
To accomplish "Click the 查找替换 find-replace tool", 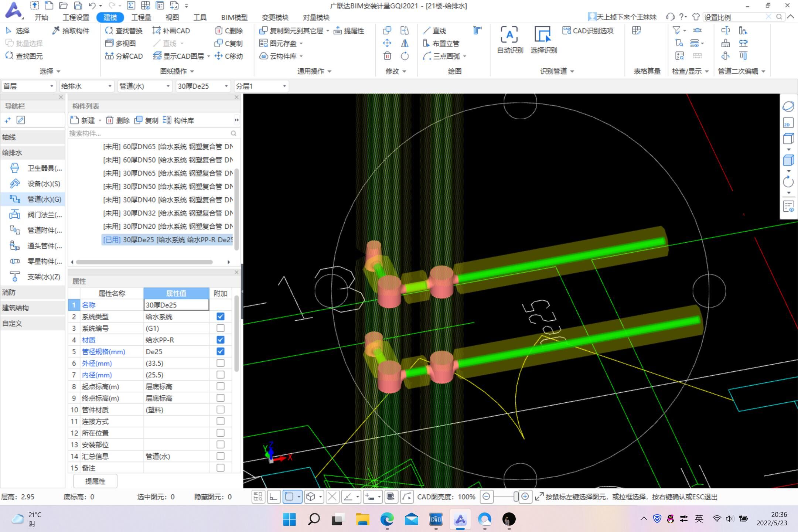I will click(124, 31).
